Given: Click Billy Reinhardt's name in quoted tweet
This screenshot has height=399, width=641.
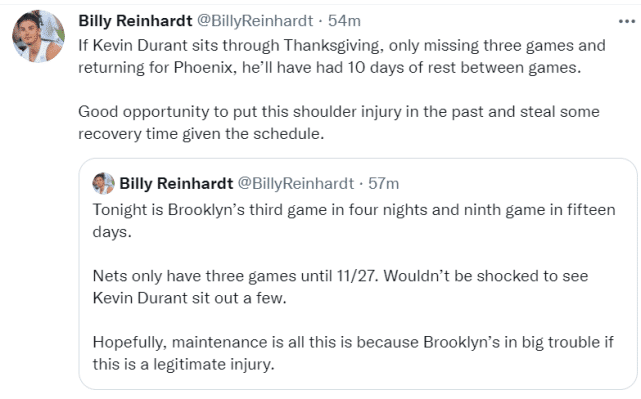Looking at the screenshot, I should click(x=176, y=184).
